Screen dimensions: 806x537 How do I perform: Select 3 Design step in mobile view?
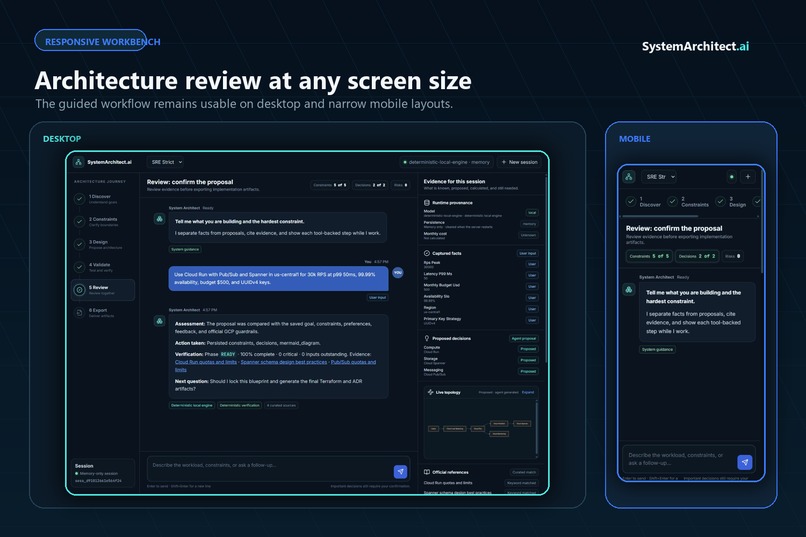coord(731,202)
